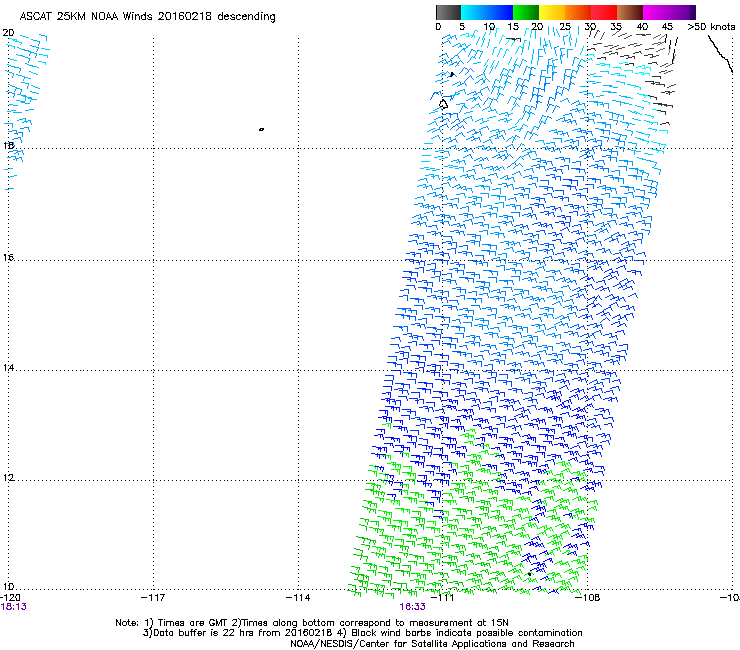Viewport: 740px width, 650px height.
Task: Click the black dot in the green barbs near 10N
Action: pos(530,574)
